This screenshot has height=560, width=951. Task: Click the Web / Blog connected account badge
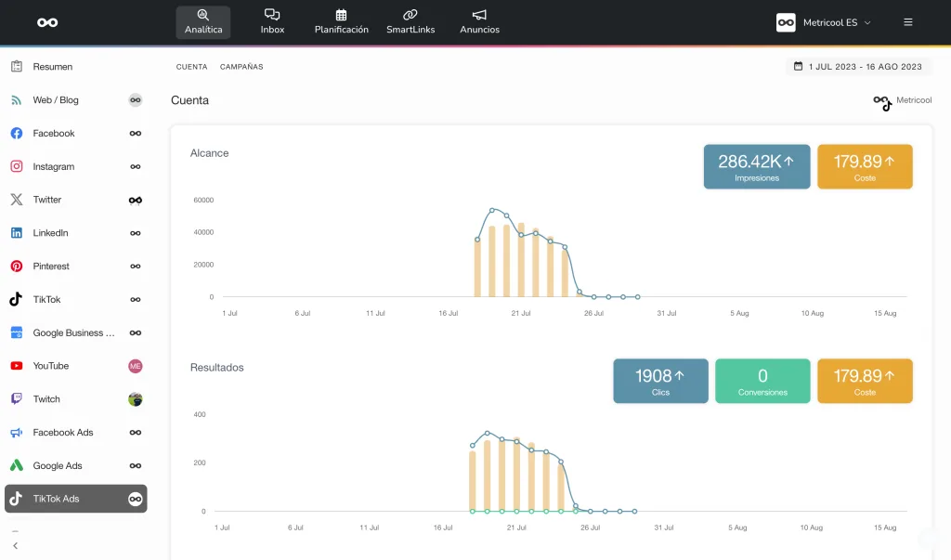tap(136, 100)
